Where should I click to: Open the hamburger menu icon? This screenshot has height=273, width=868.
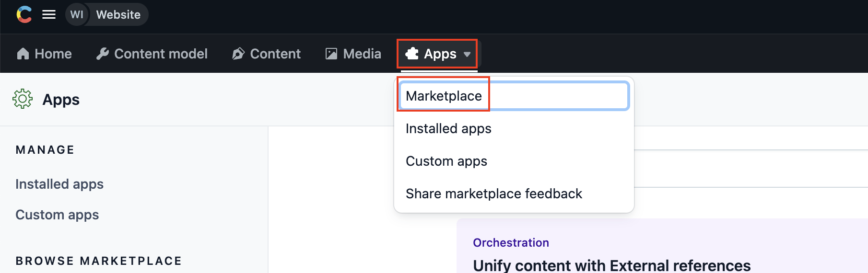[x=49, y=14]
